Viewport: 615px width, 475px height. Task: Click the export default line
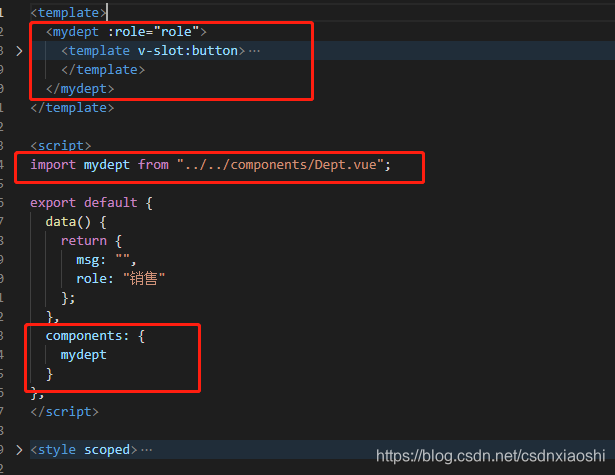91,203
